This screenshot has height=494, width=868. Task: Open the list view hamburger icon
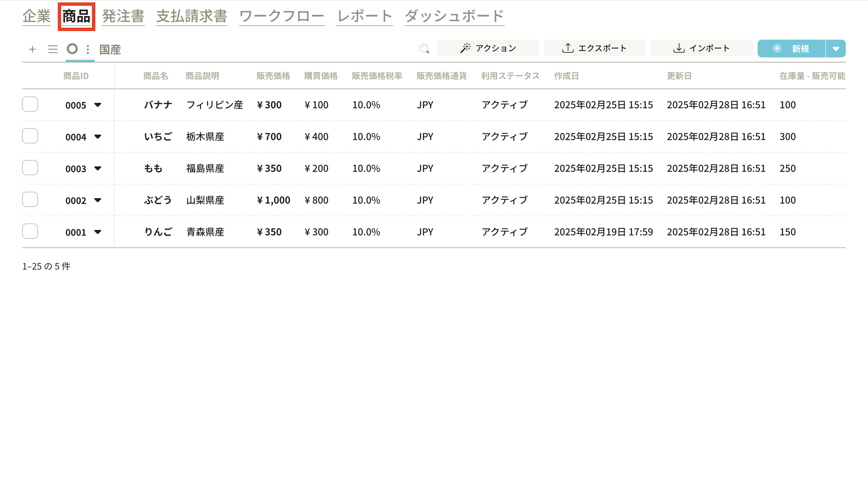pos(53,49)
